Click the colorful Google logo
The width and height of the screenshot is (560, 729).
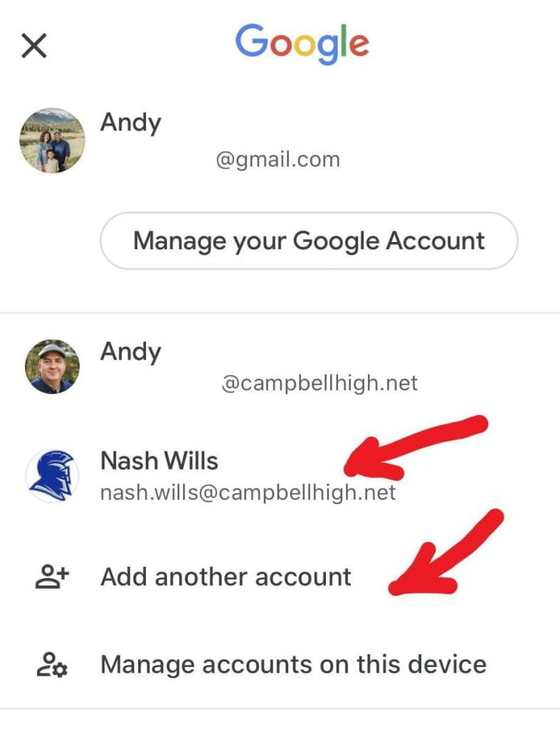point(302,44)
